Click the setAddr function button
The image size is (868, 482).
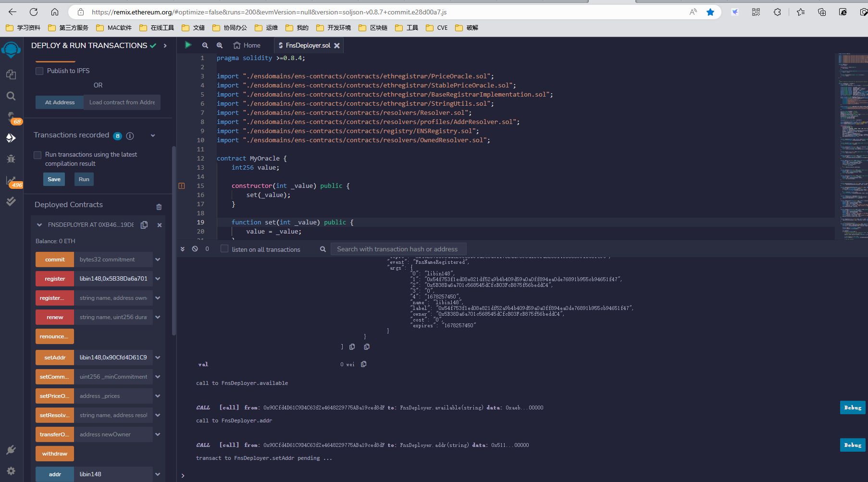point(55,358)
